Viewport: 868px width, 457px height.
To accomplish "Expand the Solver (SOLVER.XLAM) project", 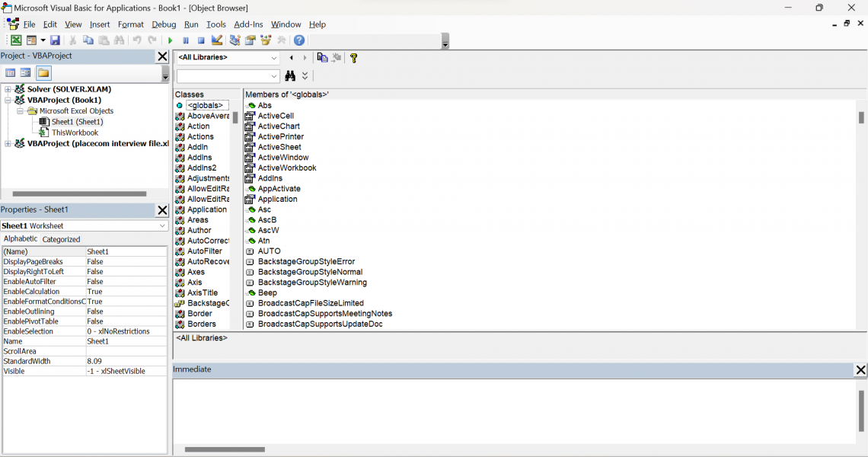I will pyautogui.click(x=6, y=88).
